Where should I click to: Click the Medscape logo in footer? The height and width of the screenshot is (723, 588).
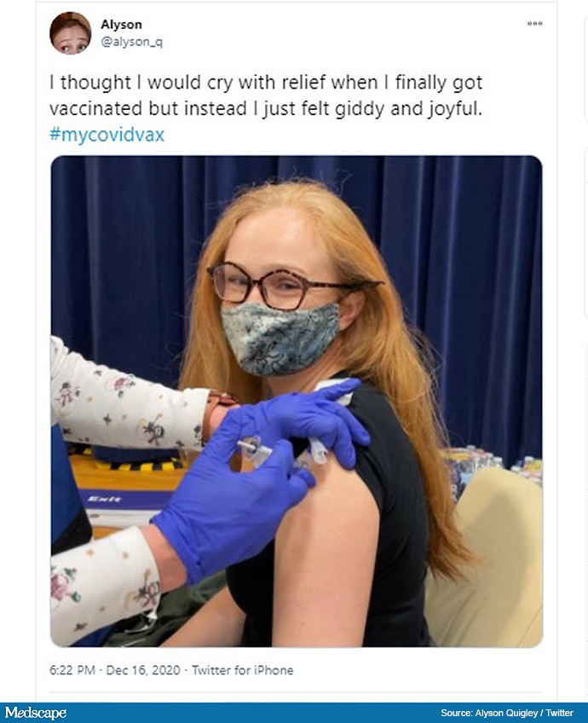[x=36, y=713]
